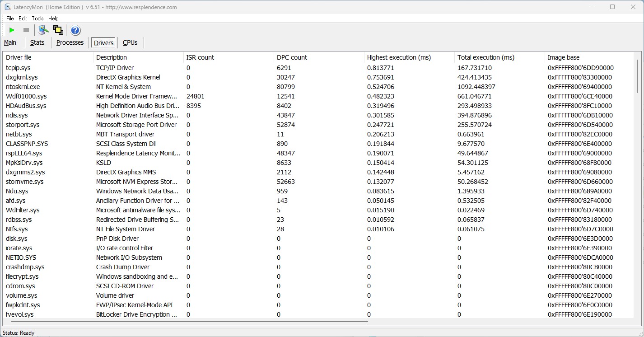Click the Status: Ready status bar text
This screenshot has height=337, width=644.
pyautogui.click(x=19, y=333)
